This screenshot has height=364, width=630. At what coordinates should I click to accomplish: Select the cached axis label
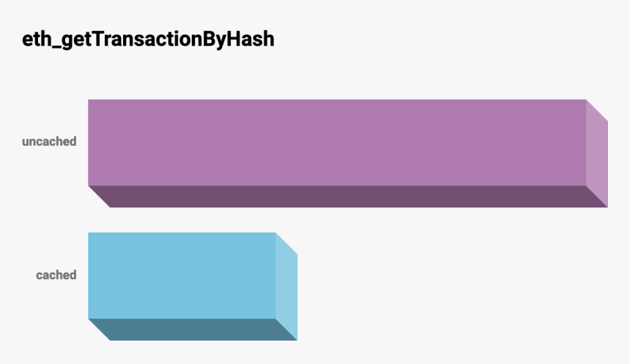coord(56,275)
